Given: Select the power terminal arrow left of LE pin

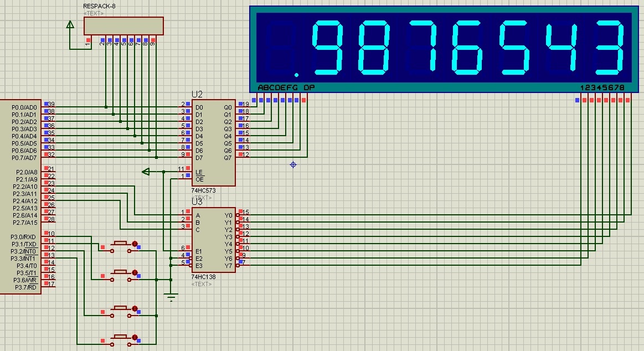Looking at the screenshot, I should click(x=146, y=172).
